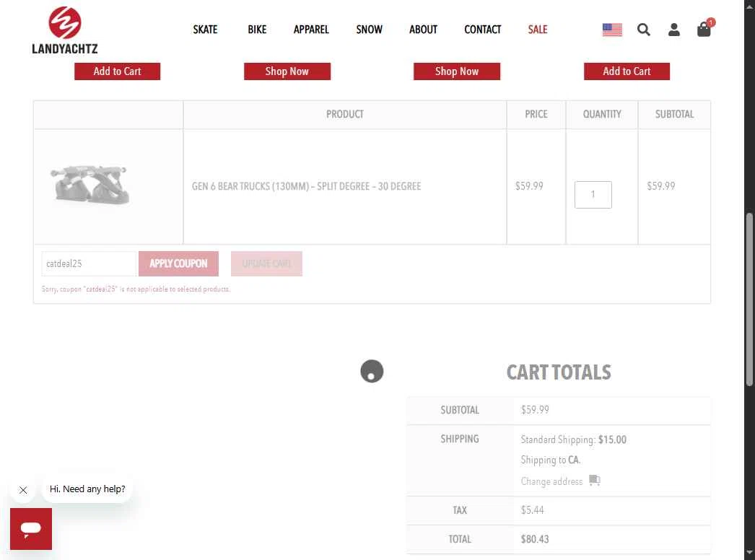
Task: Open the SKATE menu
Action: pos(205,30)
